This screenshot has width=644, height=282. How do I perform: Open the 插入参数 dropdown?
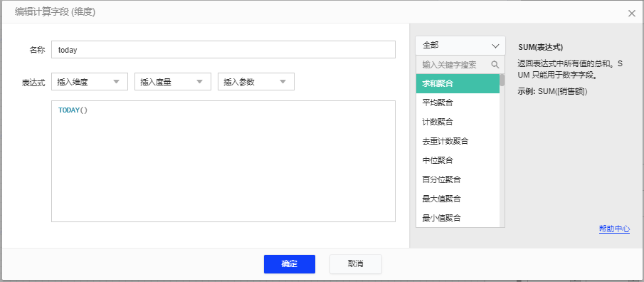[256, 81]
